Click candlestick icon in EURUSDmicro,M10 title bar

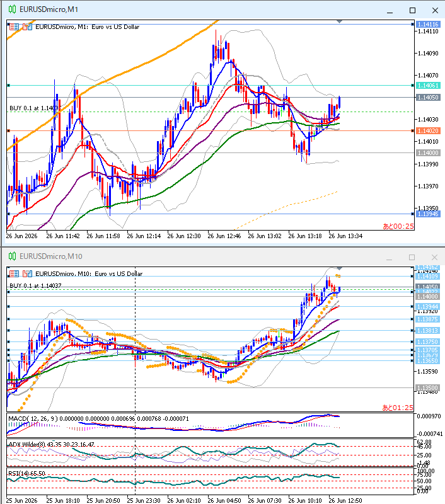tap(12, 256)
